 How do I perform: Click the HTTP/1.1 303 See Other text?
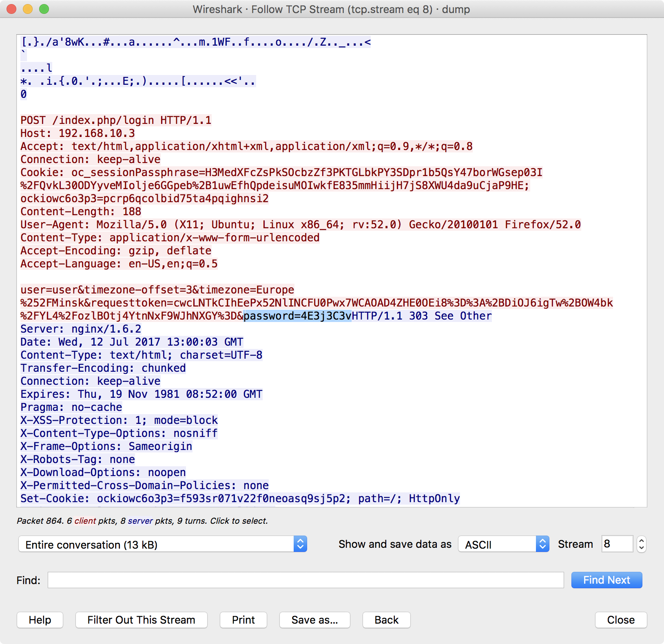tap(422, 316)
